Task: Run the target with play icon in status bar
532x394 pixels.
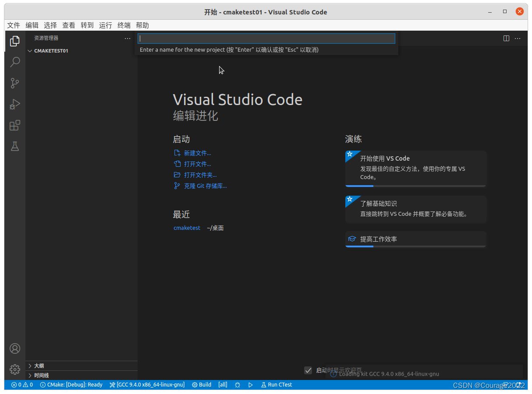Action: pyautogui.click(x=251, y=385)
